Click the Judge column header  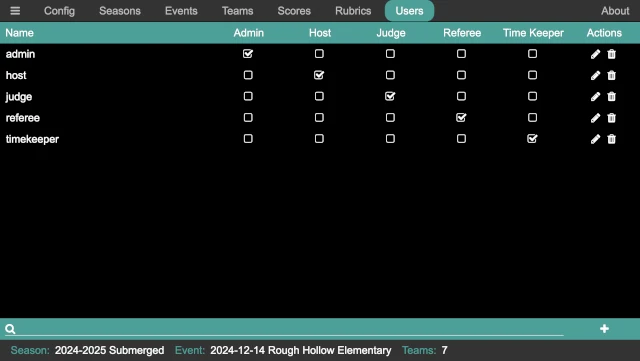tap(391, 33)
